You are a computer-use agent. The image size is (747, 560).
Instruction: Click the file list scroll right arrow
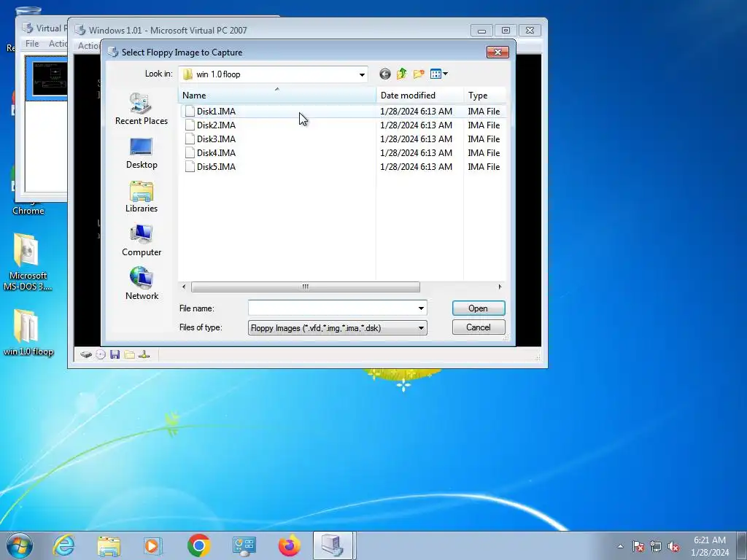click(500, 287)
